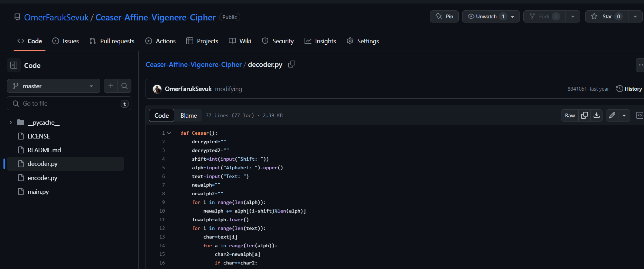Screen dimensions: 644x269
Task: Collapse the file tree side panel icon
Action: pyautogui.click(x=14, y=65)
